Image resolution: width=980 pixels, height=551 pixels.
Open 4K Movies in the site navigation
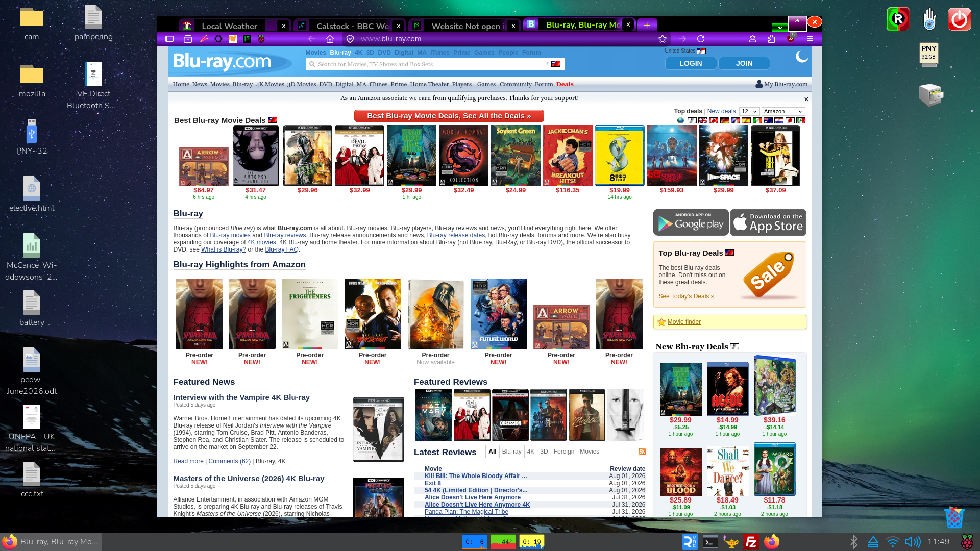[269, 84]
